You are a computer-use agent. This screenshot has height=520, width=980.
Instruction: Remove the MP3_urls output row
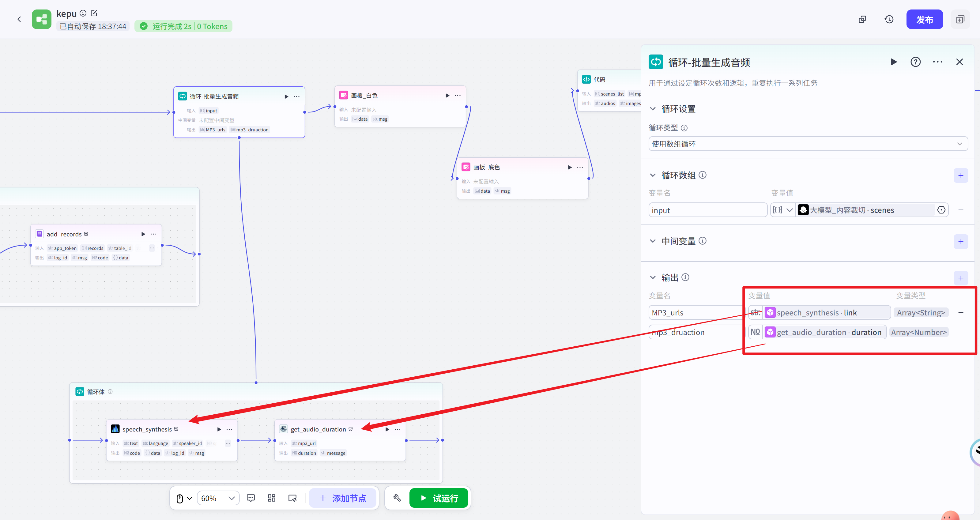click(961, 313)
